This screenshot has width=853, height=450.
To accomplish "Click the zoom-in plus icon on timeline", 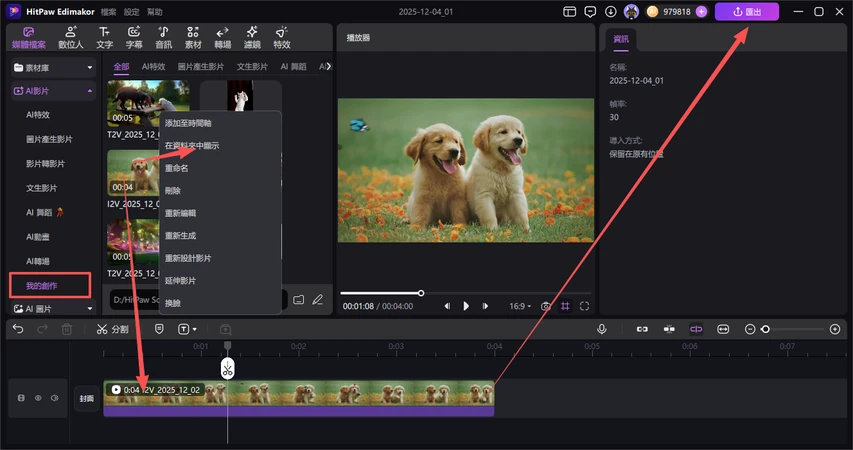I will coord(835,329).
